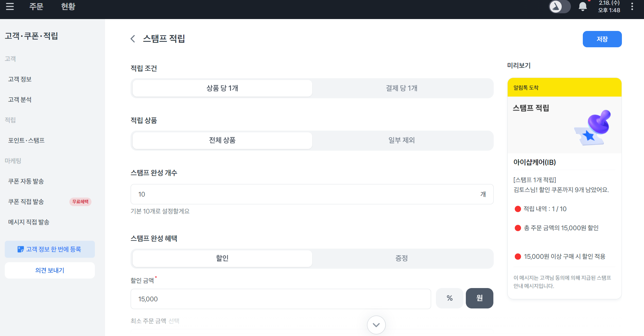The image size is (644, 336).
Task: Click the stamp illustration in the preview
Action: click(593, 128)
